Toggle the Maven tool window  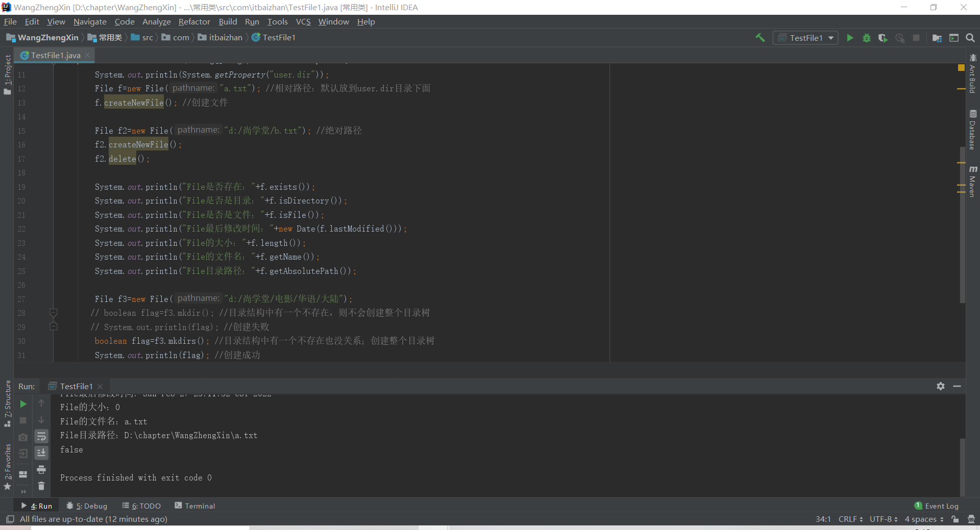coord(972,181)
